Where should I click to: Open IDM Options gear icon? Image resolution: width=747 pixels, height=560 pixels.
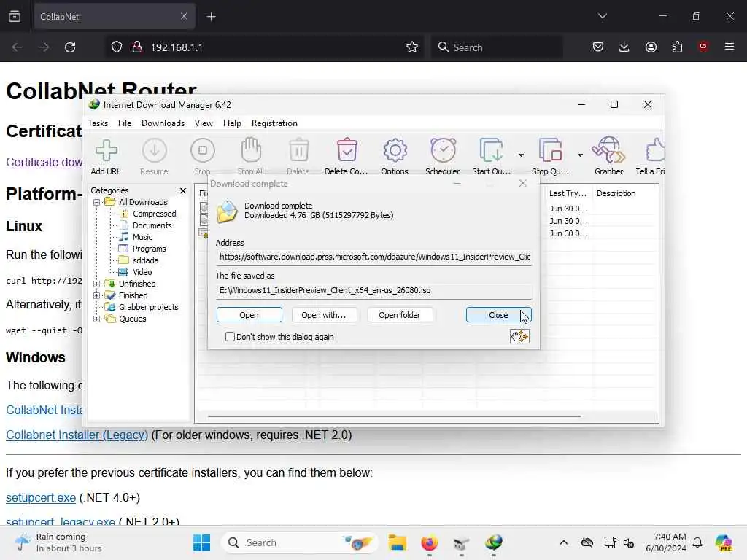point(395,156)
